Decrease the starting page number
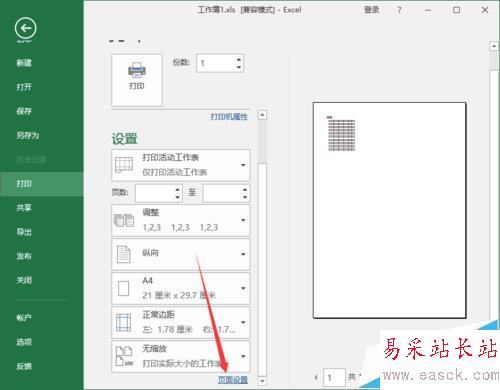 coord(178,197)
